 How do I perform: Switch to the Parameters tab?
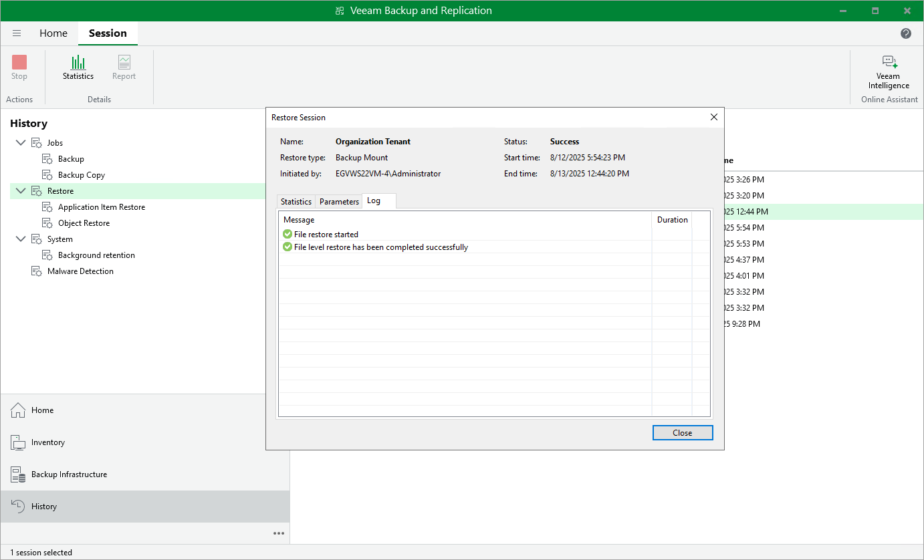(338, 201)
